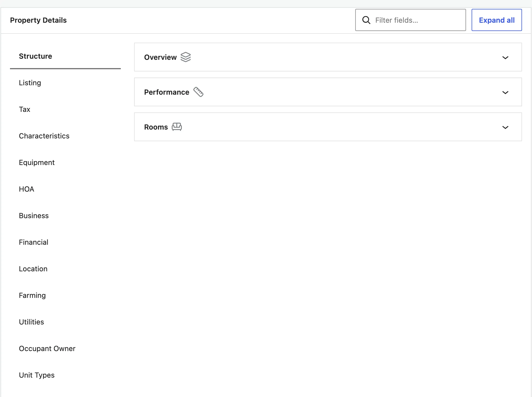This screenshot has height=397, width=532.
Task: Click the Overview section title
Action: point(160,57)
